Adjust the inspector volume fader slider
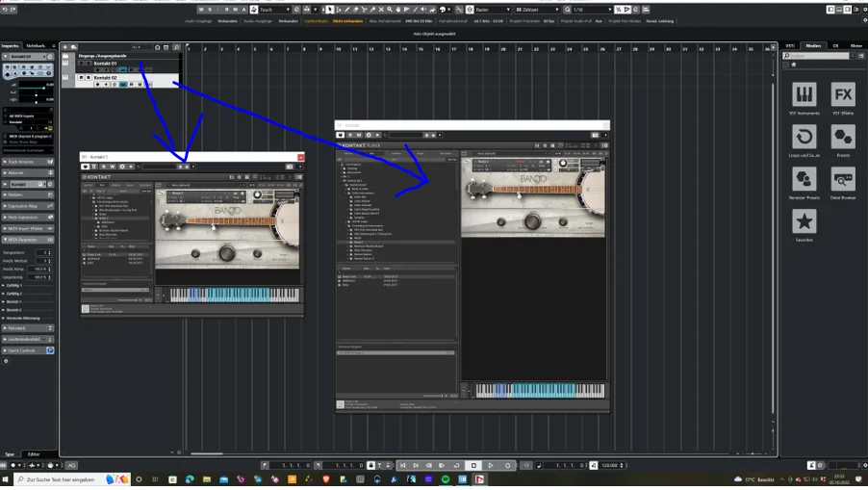This screenshot has height=490, width=868. (x=36, y=88)
